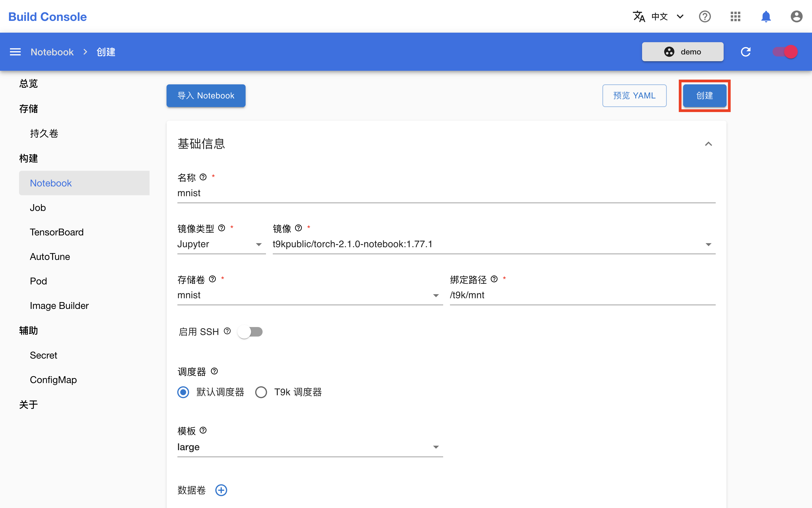
Task: Open the apps grid icon
Action: (735, 17)
